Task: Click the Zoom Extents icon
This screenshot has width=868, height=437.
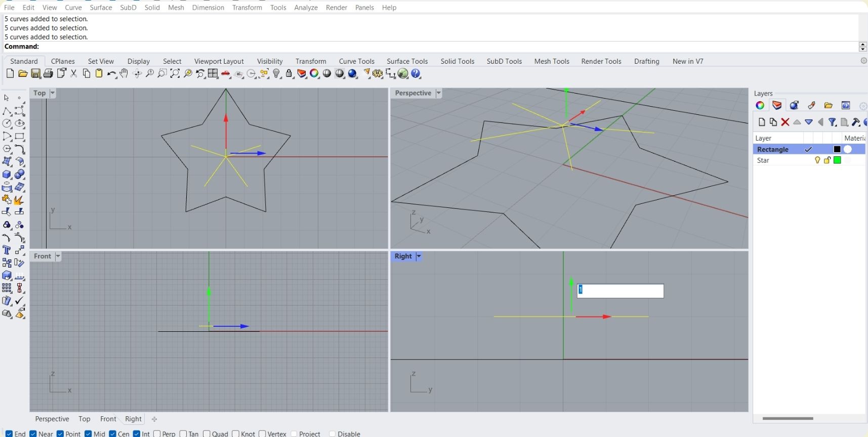Action: [175, 74]
